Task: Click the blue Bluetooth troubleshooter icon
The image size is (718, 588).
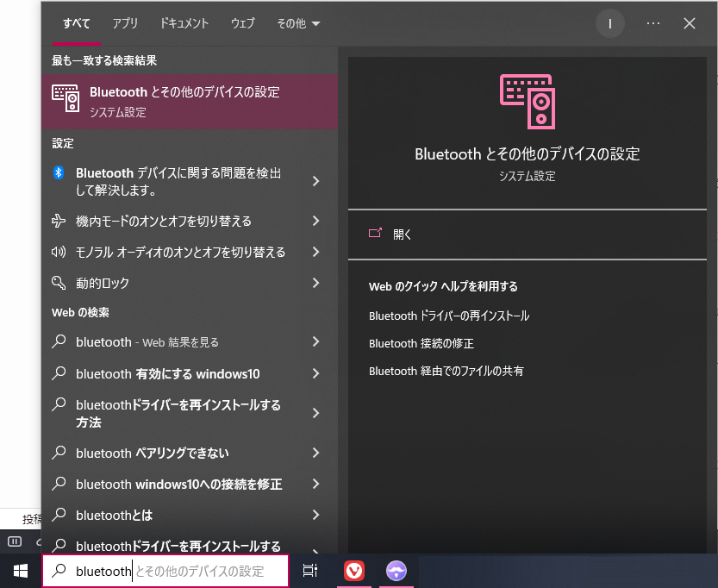Action: [x=59, y=172]
